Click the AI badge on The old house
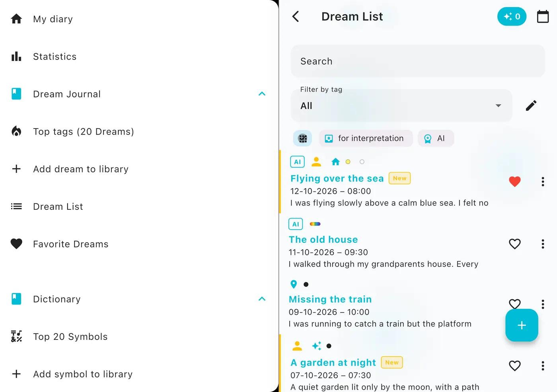 (296, 224)
